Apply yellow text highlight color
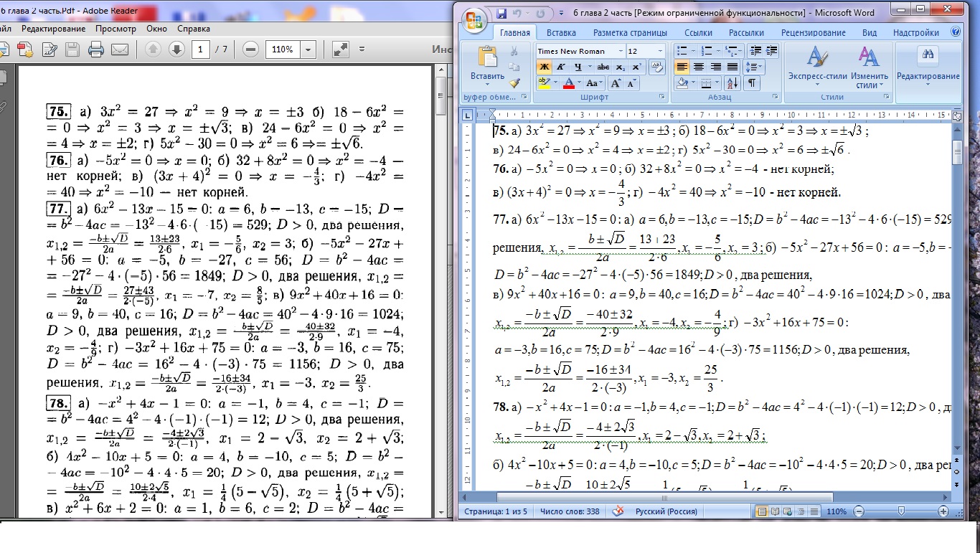980x553 pixels. pos(544,83)
